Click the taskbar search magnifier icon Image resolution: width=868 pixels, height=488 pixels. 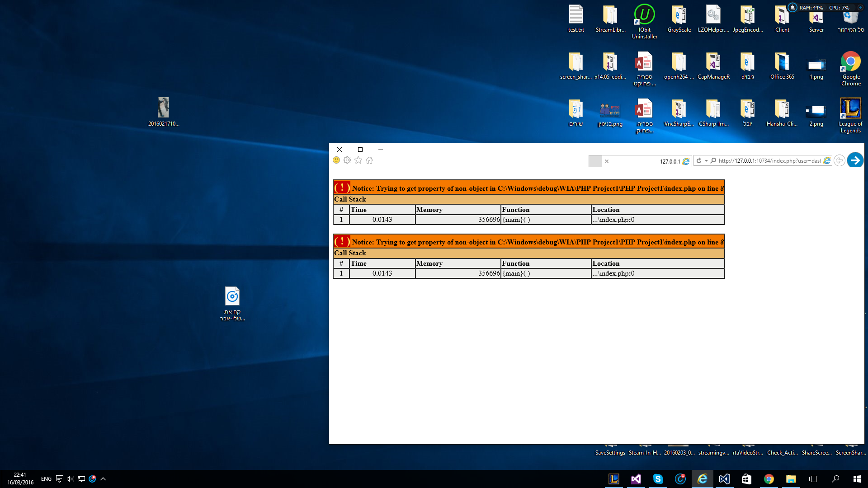[835, 479]
